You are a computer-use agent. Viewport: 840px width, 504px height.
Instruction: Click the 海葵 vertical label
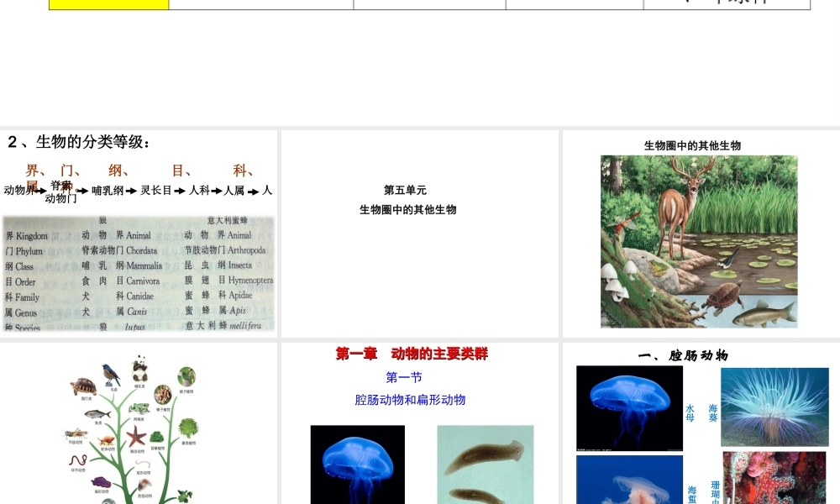pyautogui.click(x=713, y=413)
